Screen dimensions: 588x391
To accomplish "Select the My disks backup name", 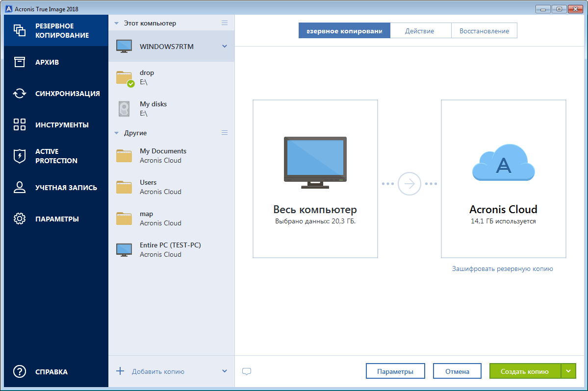I will [153, 104].
